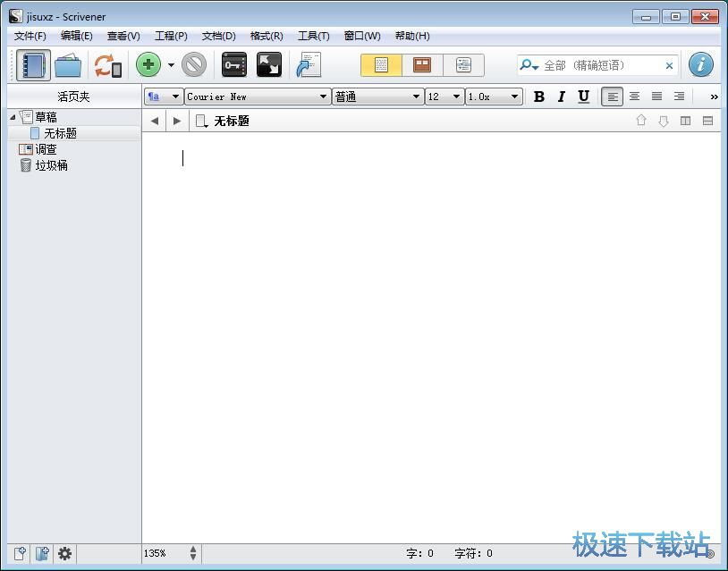Click the sync with mobile devices icon
Viewport: 728px width, 571px height.
(x=107, y=65)
